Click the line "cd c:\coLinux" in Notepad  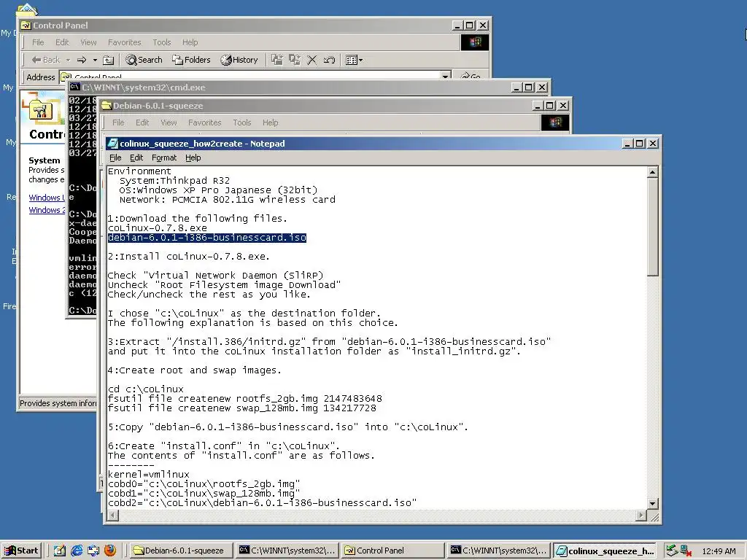click(145, 389)
